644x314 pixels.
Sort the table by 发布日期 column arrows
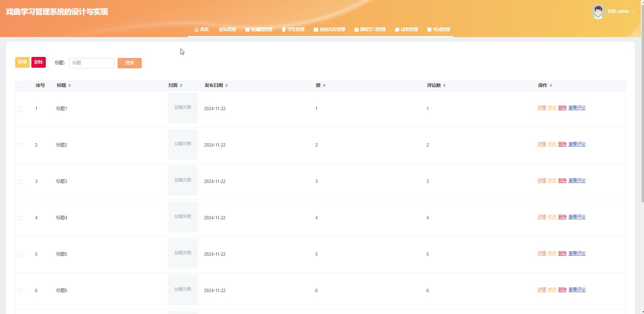pyautogui.click(x=227, y=86)
